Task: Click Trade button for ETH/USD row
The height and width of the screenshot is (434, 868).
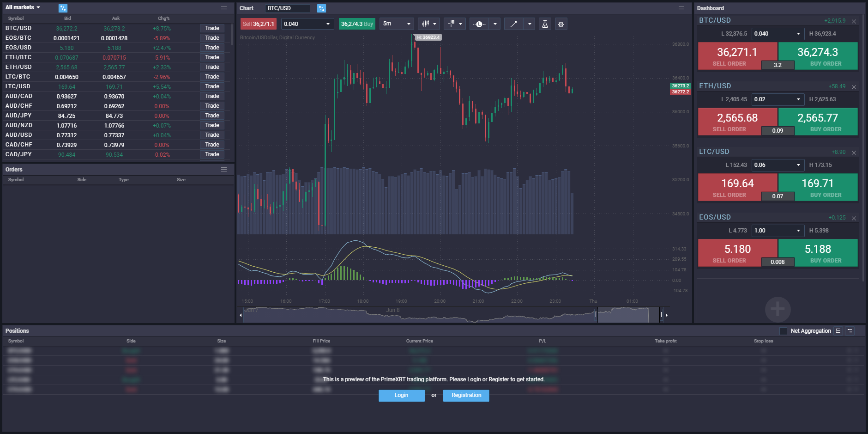Action: tap(212, 67)
